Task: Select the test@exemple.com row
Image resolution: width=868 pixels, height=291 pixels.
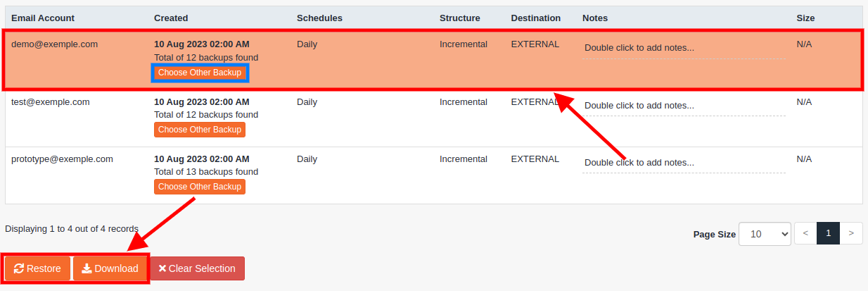Action: pyautogui.click(x=51, y=102)
